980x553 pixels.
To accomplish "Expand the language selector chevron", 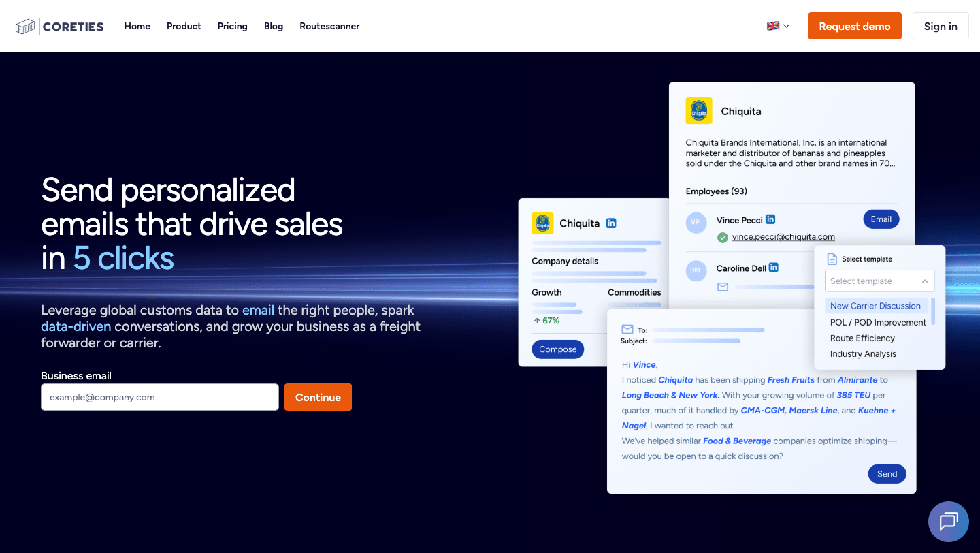I will pos(787,26).
